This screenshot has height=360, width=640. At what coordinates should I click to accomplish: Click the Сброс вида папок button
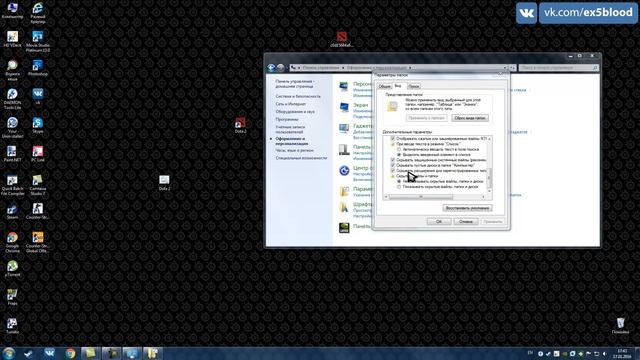[x=470, y=118]
